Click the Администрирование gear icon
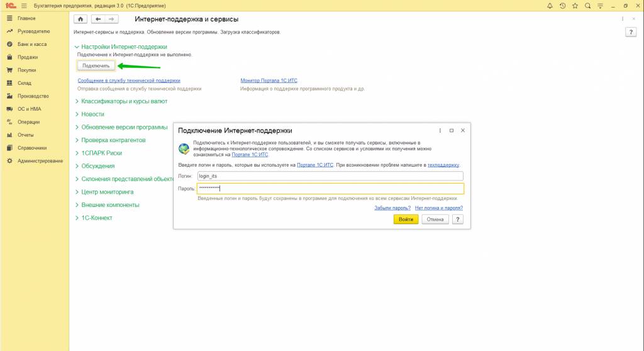The width and height of the screenshot is (644, 351). coord(9,160)
